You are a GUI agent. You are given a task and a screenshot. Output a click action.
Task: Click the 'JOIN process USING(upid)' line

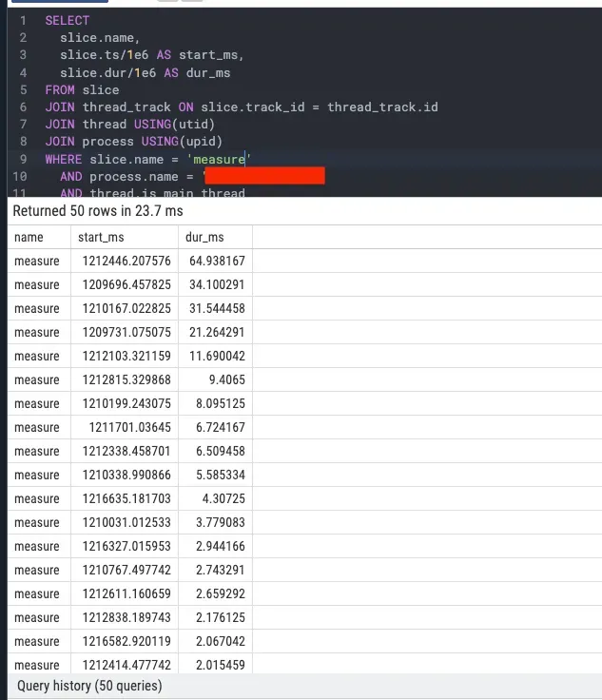coord(133,142)
